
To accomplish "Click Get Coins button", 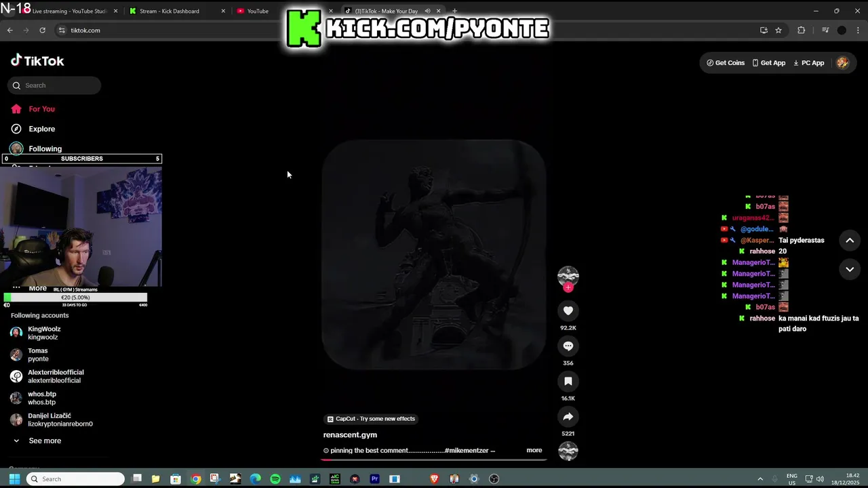I will pyautogui.click(x=726, y=63).
